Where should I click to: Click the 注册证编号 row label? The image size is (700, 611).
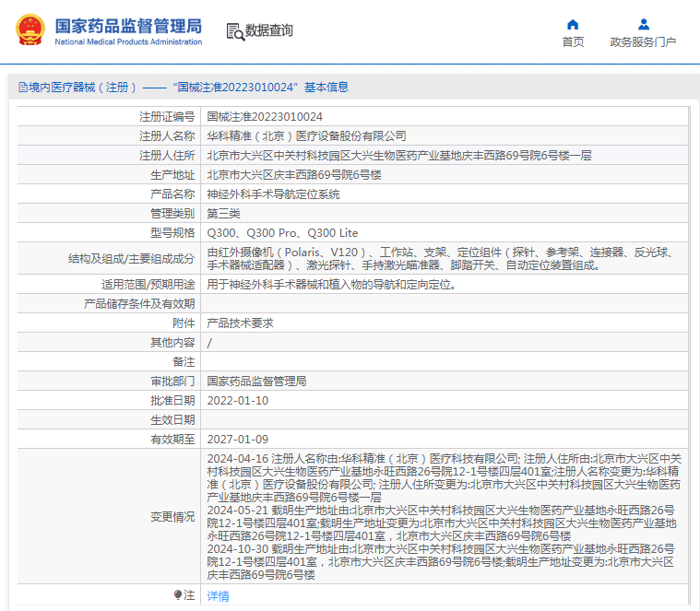coord(167,117)
